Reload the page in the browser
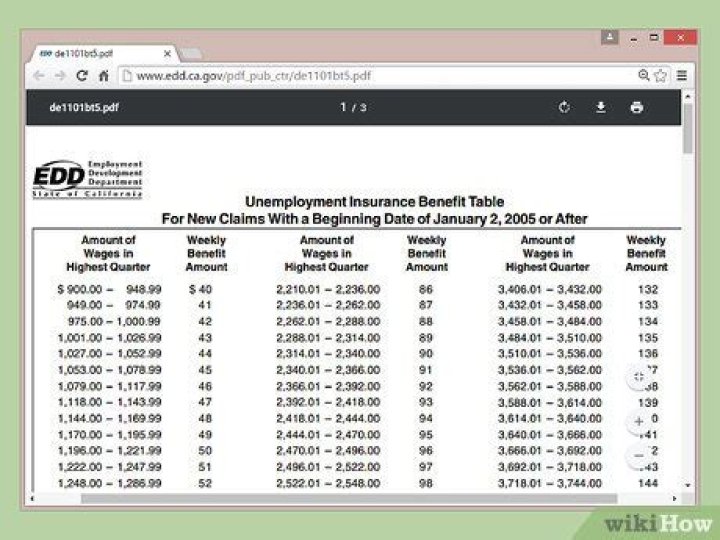The height and width of the screenshot is (540, 720). [82, 75]
